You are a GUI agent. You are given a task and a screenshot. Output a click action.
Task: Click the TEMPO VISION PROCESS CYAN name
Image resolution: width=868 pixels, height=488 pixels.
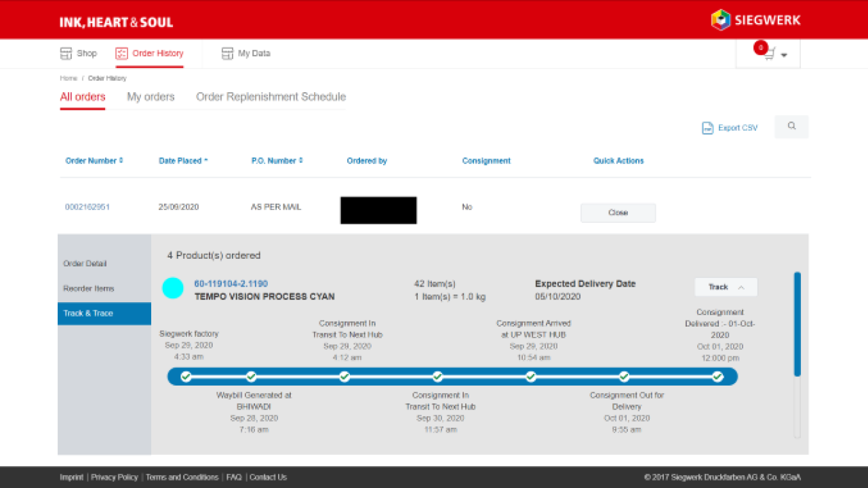click(264, 296)
